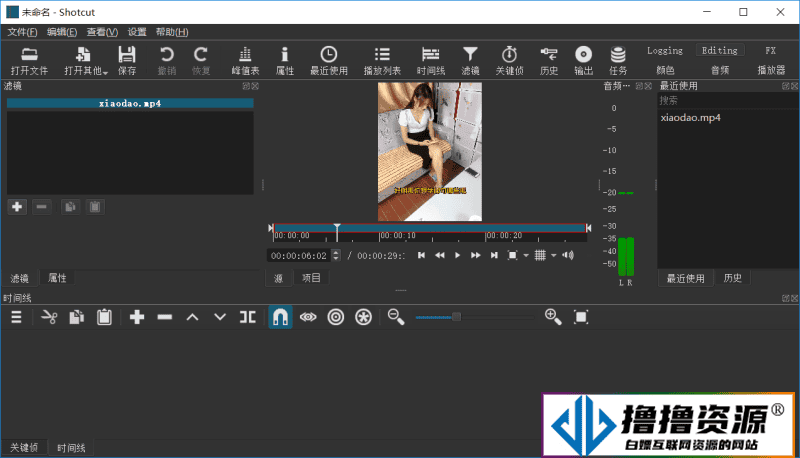This screenshot has height=458, width=800.
Task: Open the timeline hamburger menu
Action: coord(16,317)
